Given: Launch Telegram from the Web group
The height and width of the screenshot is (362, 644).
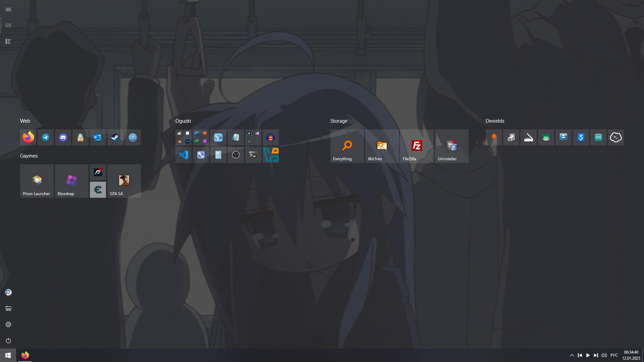Looking at the screenshot, I should click(46, 137).
